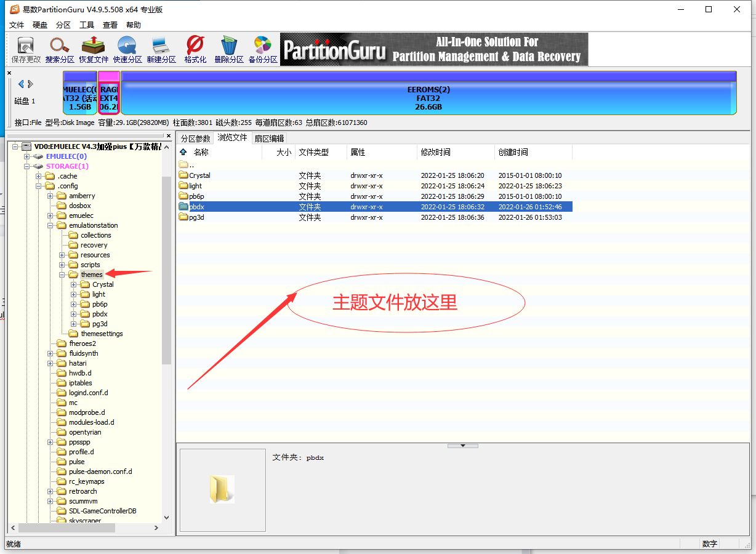Click the light folder icon in the file list
This screenshot has width=756, height=554.
183,186
